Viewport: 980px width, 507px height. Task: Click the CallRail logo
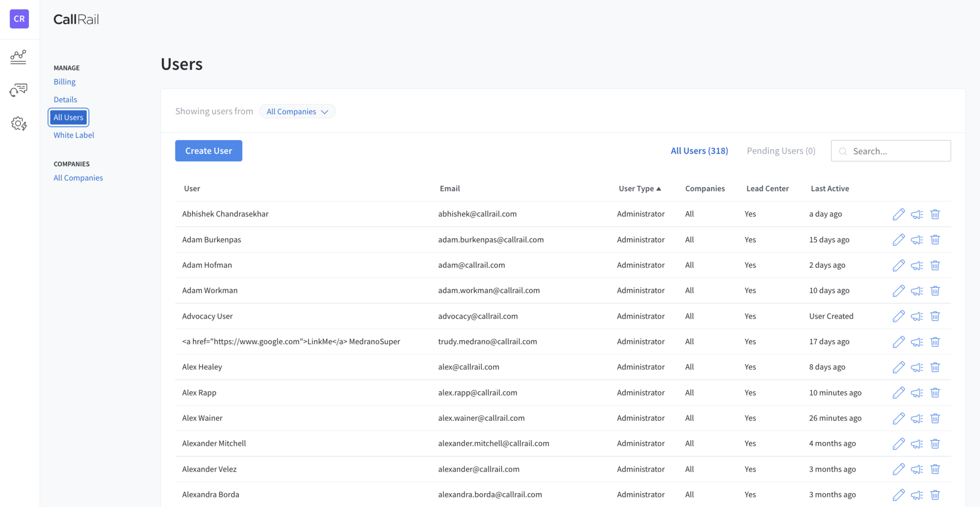coord(76,19)
